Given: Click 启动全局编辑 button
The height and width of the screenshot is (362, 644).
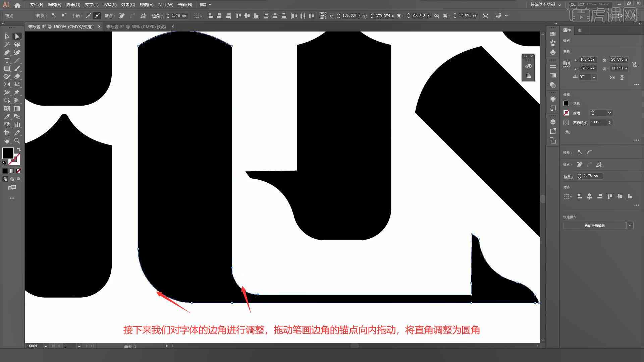Looking at the screenshot, I should point(594,226).
